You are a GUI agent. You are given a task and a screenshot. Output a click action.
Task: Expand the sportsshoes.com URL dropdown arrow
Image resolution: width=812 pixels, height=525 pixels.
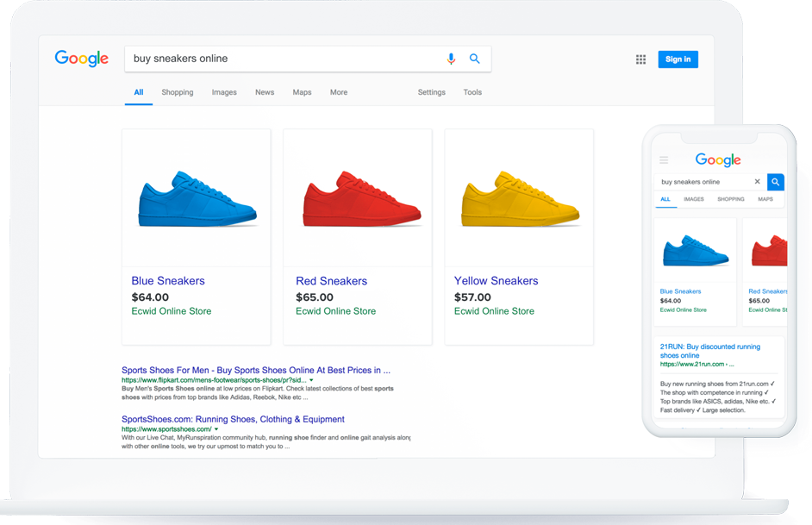click(x=216, y=429)
